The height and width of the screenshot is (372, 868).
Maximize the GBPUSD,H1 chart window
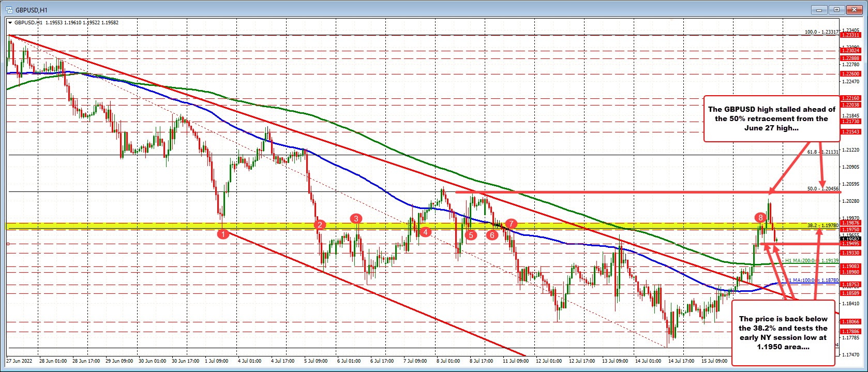point(836,9)
